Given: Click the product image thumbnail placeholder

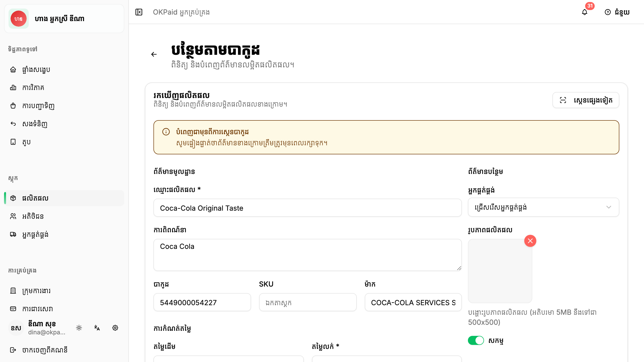Looking at the screenshot, I should click(x=500, y=271).
